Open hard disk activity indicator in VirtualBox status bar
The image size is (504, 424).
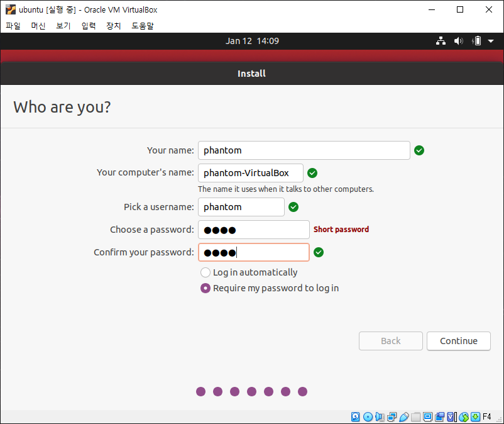click(x=356, y=417)
